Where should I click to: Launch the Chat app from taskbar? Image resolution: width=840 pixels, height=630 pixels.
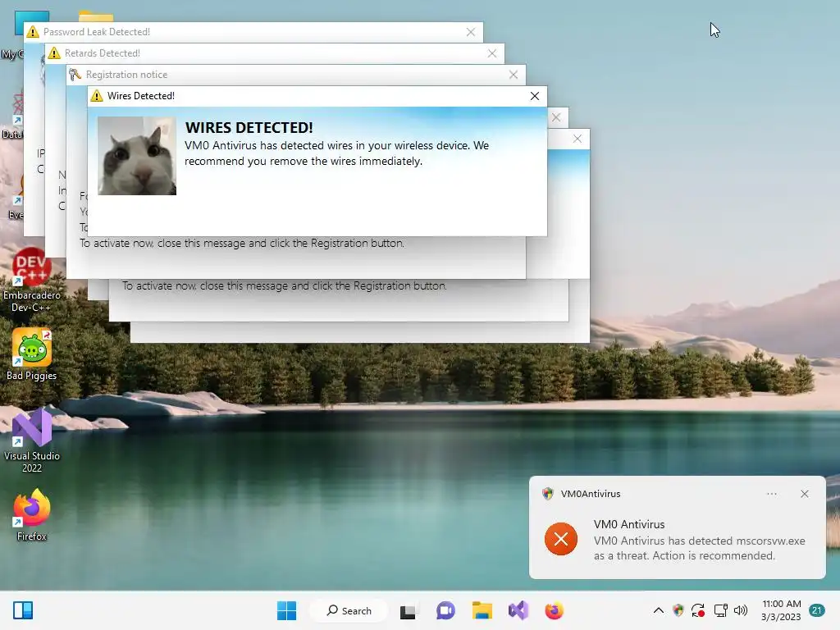445,610
